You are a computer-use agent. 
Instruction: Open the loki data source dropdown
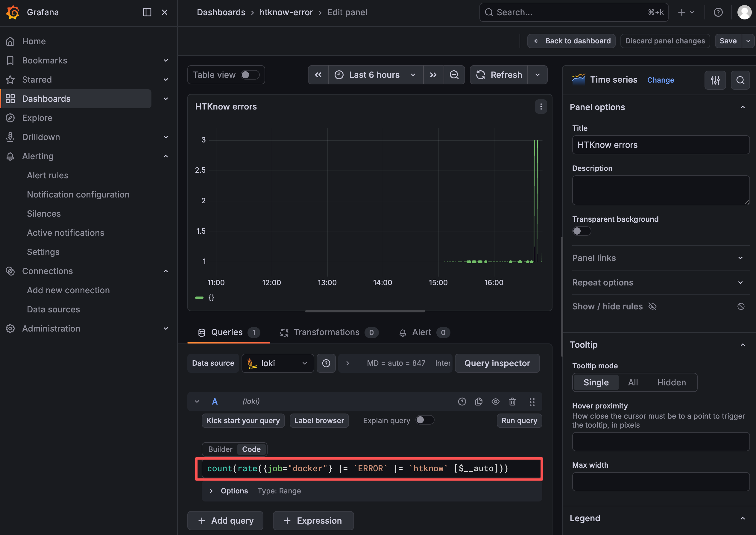pyautogui.click(x=277, y=363)
